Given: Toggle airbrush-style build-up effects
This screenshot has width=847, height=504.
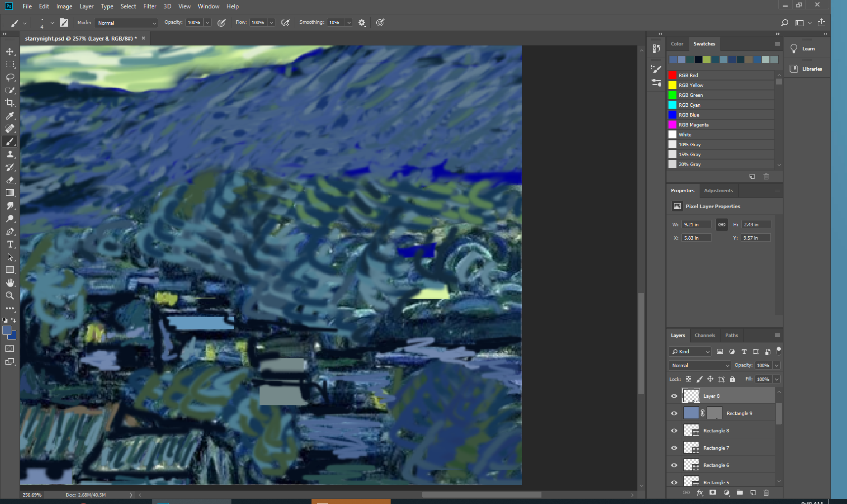Looking at the screenshot, I should pos(285,23).
